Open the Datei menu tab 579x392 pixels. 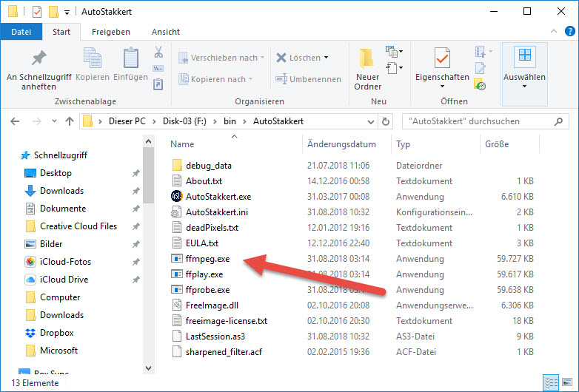click(21, 32)
